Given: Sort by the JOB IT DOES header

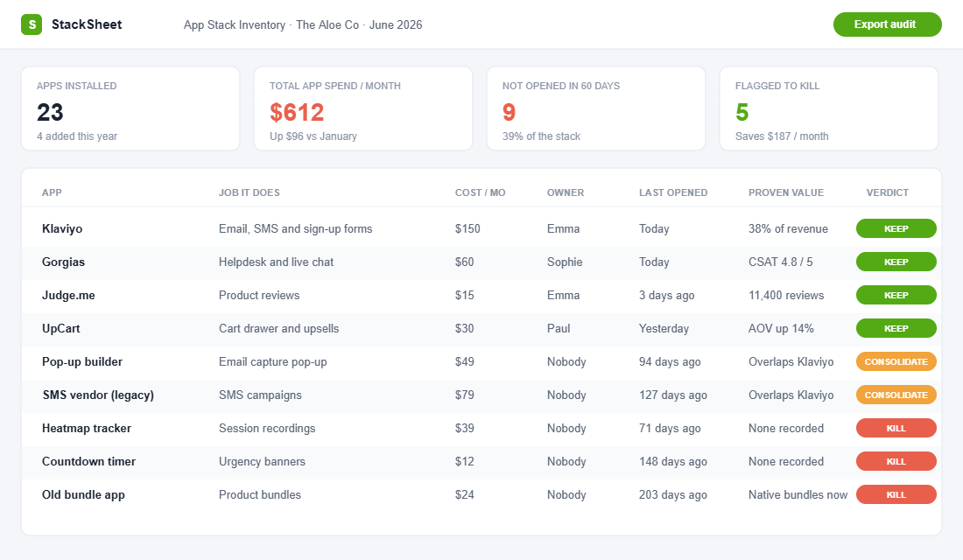Looking at the screenshot, I should click(250, 192).
